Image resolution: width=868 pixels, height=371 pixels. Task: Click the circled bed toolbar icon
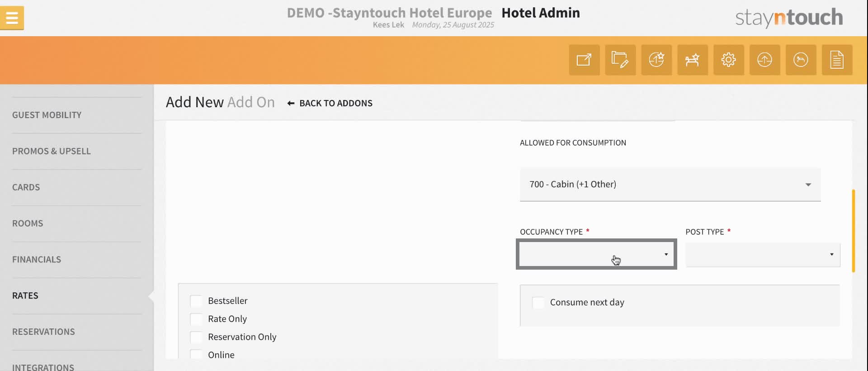(801, 60)
